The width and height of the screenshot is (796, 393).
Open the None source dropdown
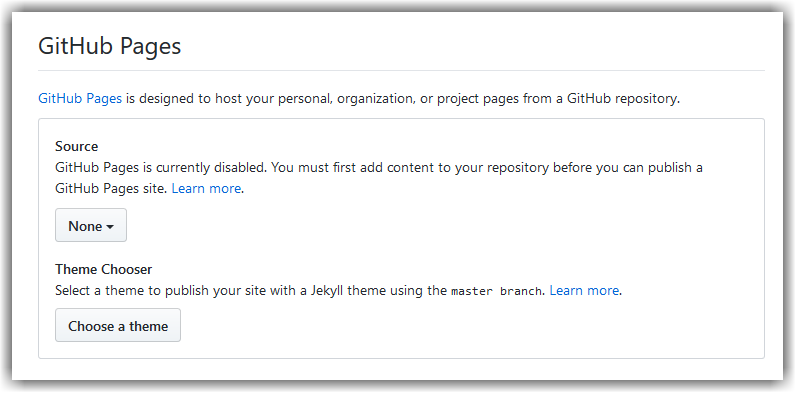click(x=91, y=225)
